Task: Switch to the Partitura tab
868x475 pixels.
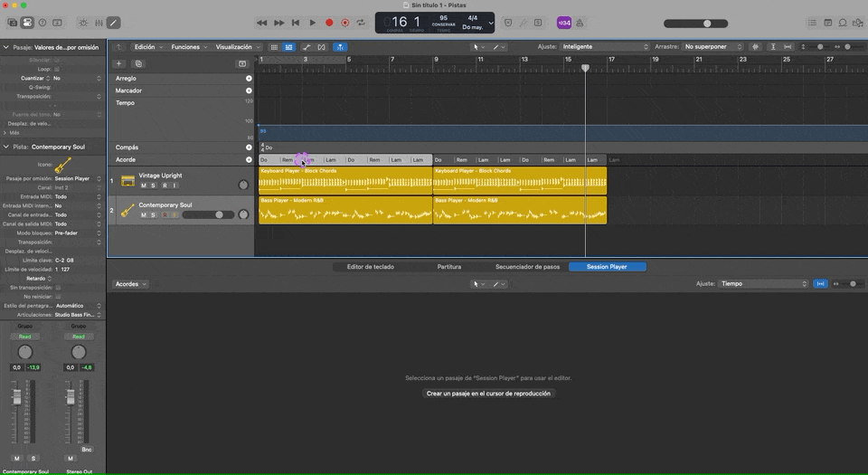Action: pos(449,267)
